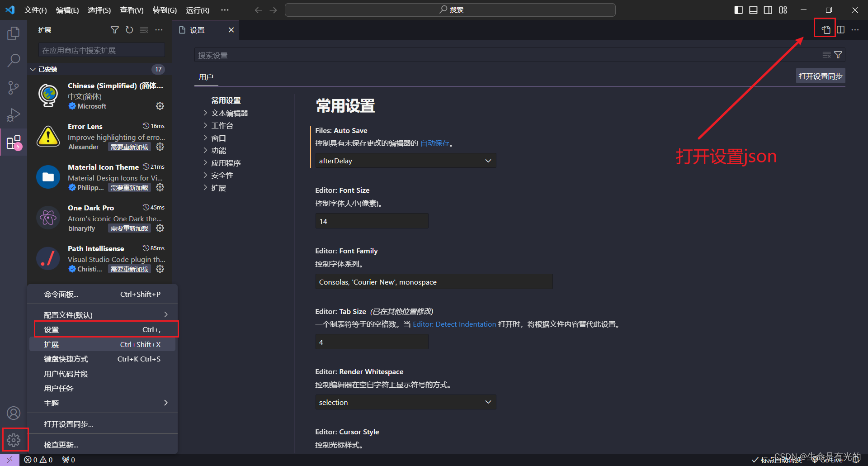
Task: Toggle primary side bar layout icon
Action: [739, 10]
